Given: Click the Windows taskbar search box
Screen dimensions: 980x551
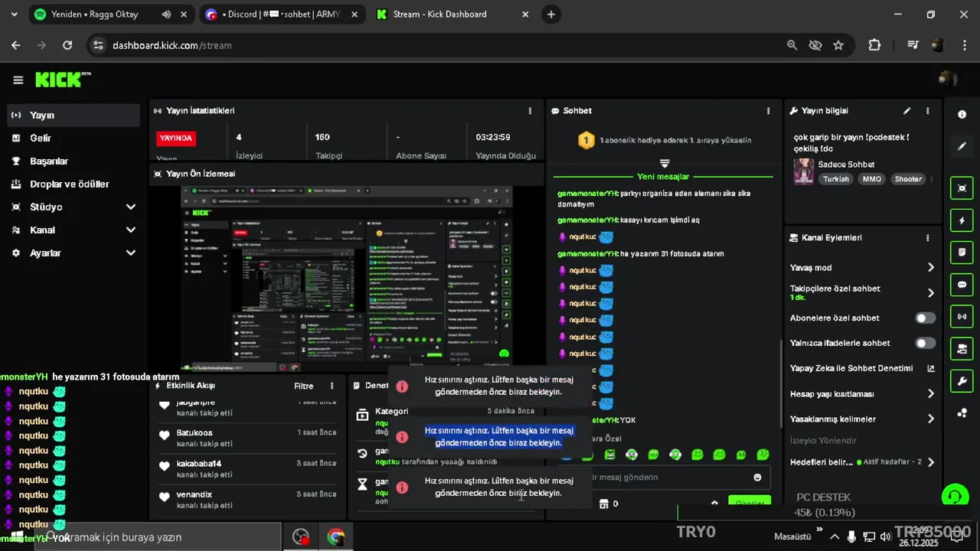Looking at the screenshot, I should 158,537.
